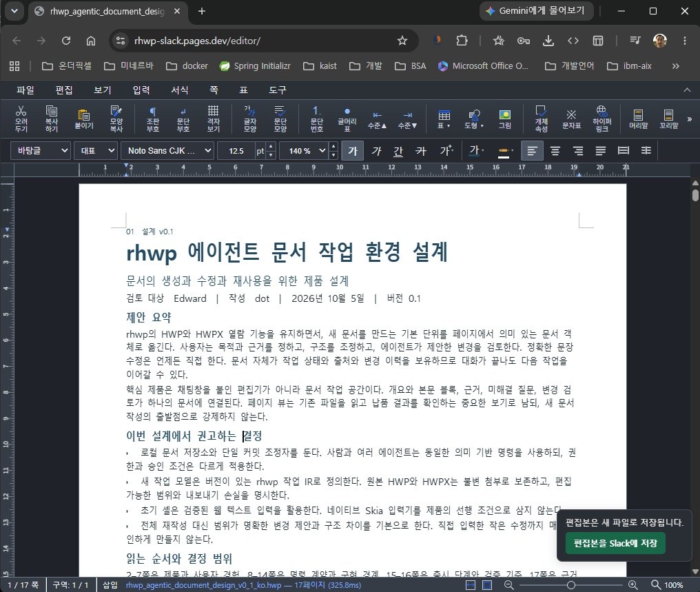Image resolution: width=700 pixels, height=592 pixels.
Task: Decrease outline level (수준▼)
Action: click(408, 120)
